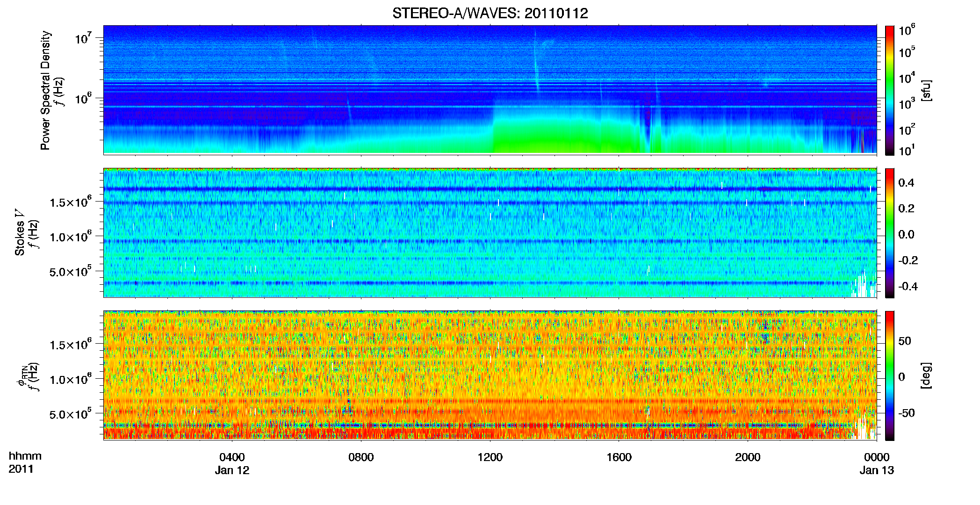
Task: Click the Jan 13 date label
Action: click(x=877, y=470)
